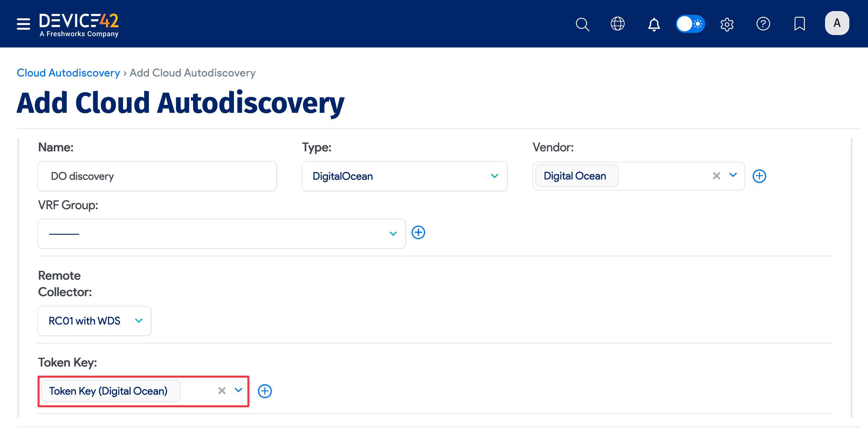This screenshot has width=868, height=431.
Task: Click the help question mark icon
Action: (764, 24)
